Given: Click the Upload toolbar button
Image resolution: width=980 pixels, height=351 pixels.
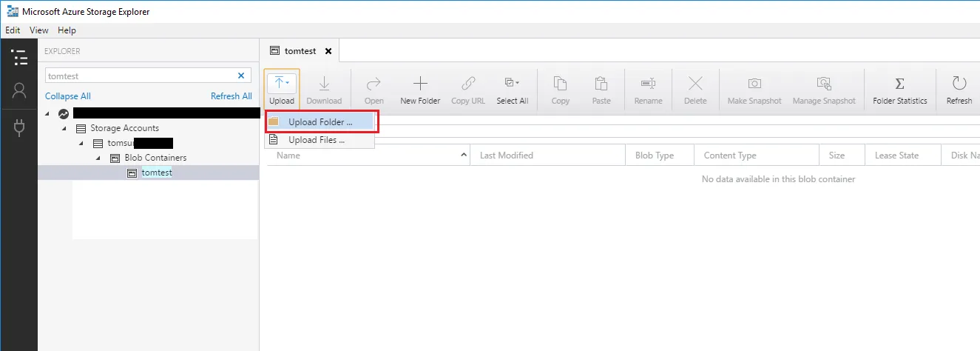Looking at the screenshot, I should point(282,90).
